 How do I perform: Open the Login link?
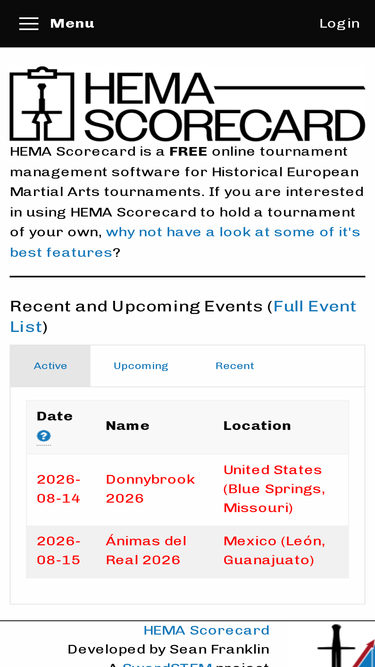339,23
